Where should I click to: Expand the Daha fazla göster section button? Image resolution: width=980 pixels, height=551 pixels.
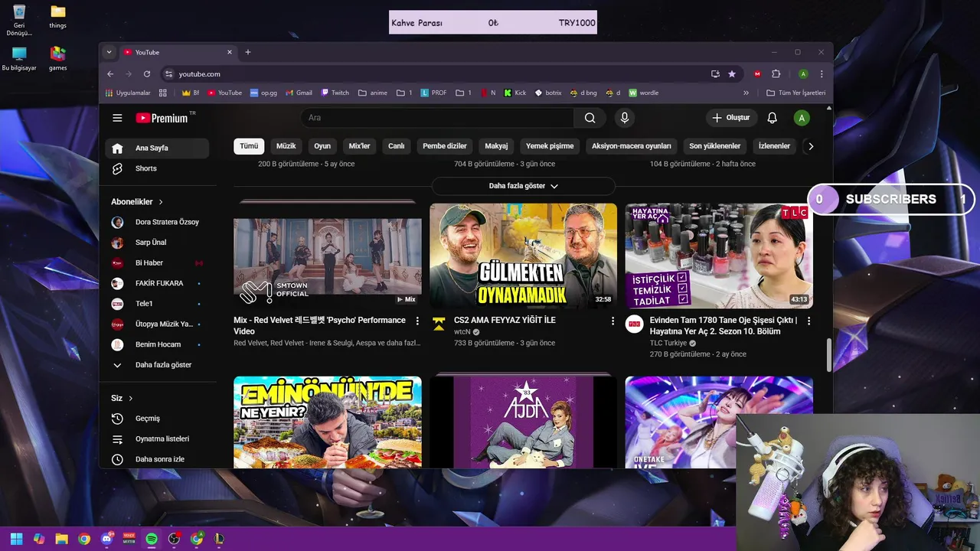[524, 186]
